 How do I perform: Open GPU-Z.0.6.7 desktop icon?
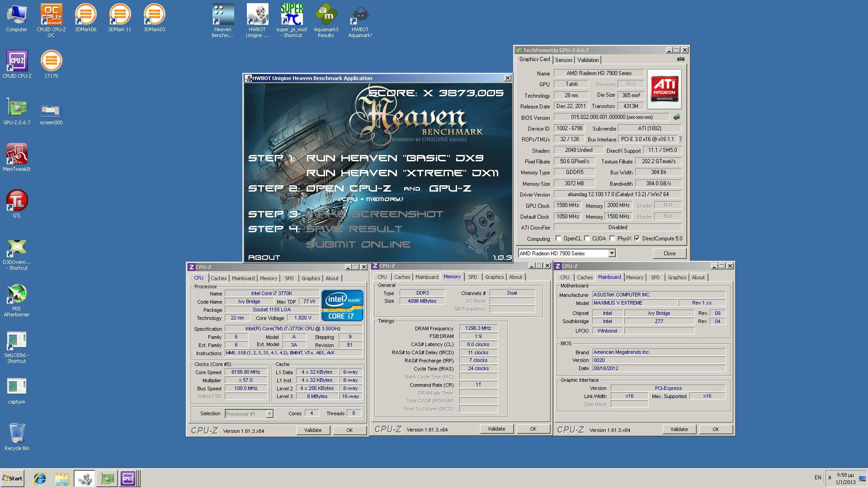17,111
